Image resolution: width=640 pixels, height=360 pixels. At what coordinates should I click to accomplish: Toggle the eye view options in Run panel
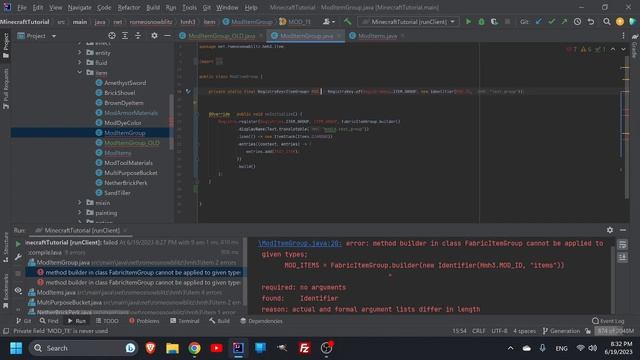pos(18,291)
